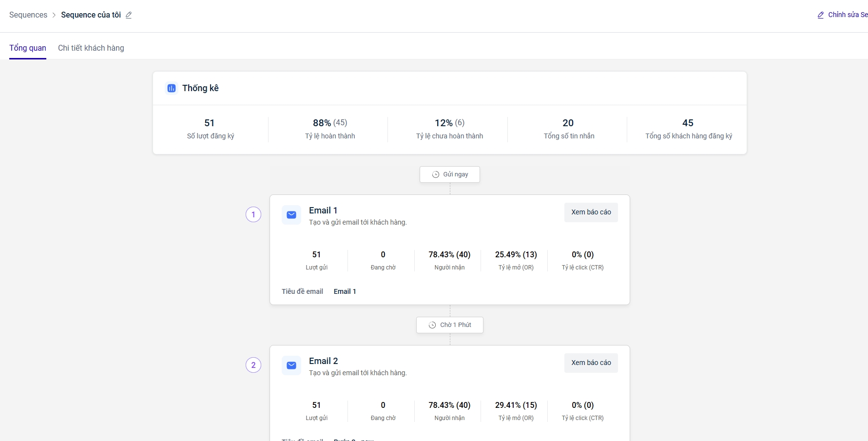Image resolution: width=868 pixels, height=441 pixels.
Task: Click the clock icon in Gửi ngay
Action: tap(436, 174)
